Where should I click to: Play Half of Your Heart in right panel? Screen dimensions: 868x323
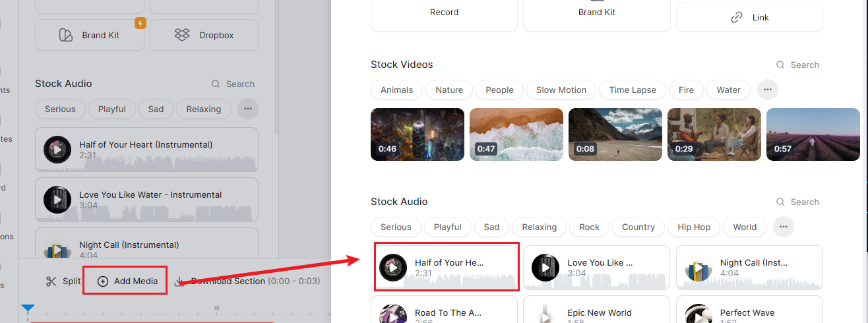(x=393, y=268)
